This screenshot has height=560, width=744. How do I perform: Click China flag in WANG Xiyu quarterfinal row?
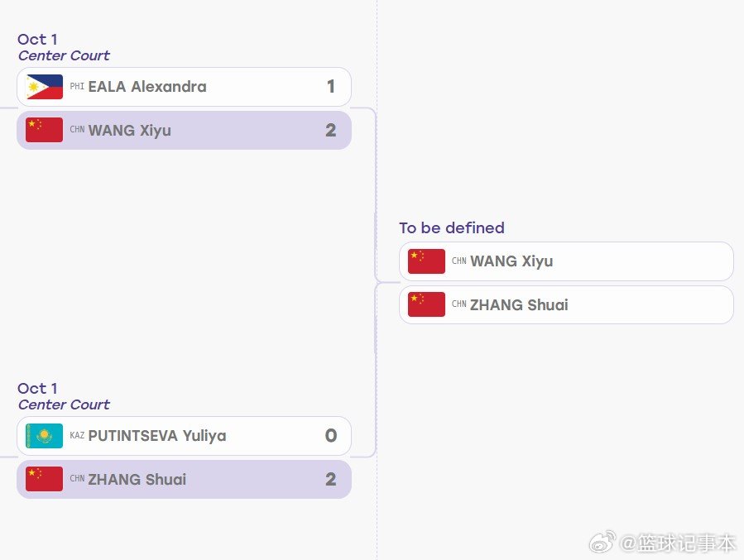coord(44,130)
